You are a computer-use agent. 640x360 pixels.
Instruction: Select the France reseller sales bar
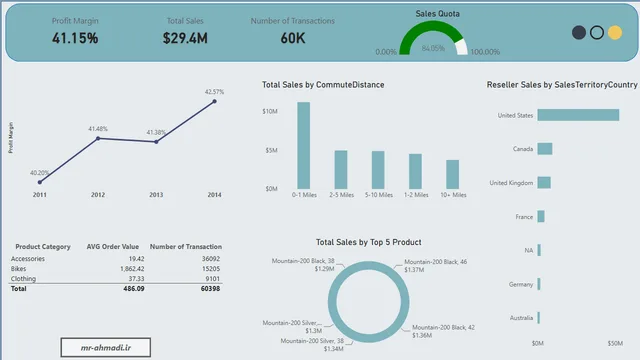[541, 216]
